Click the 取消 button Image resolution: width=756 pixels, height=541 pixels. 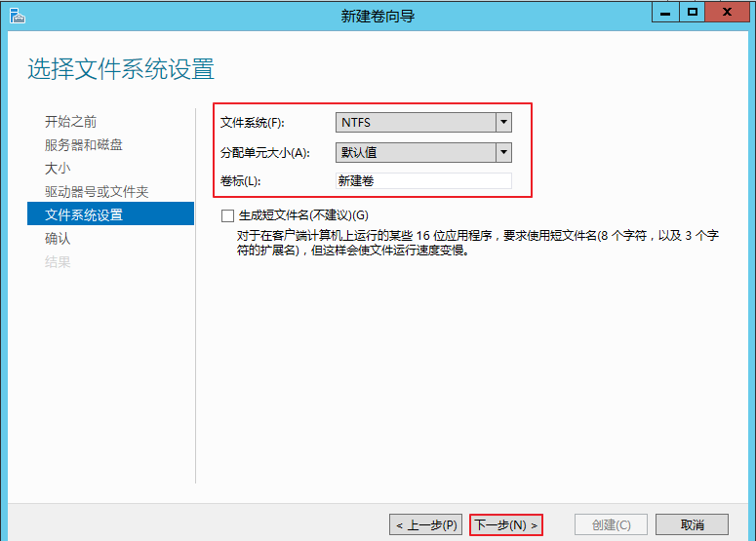point(692,524)
